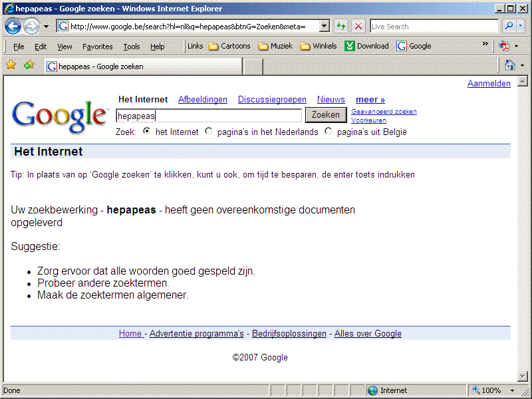Open the File menu

19,47
